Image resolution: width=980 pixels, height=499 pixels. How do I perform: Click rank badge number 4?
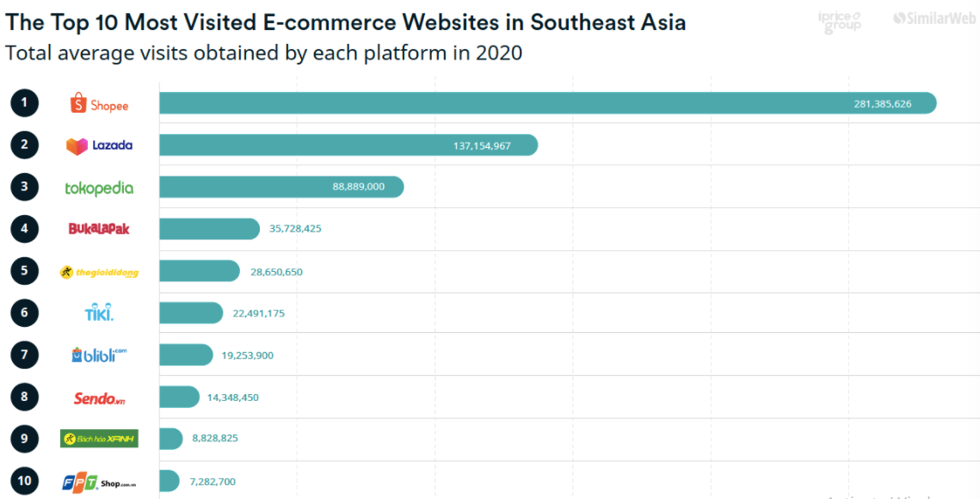[x=24, y=229]
